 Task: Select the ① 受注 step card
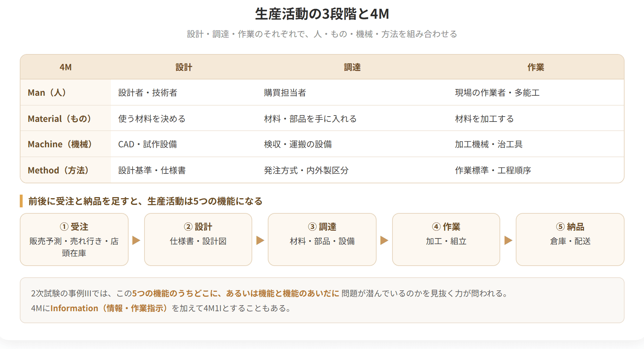(74, 239)
